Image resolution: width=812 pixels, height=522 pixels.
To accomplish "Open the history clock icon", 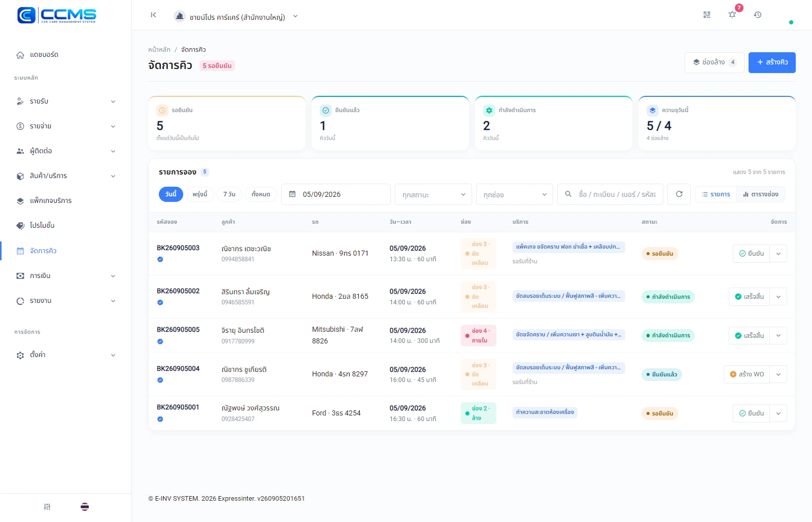I will tap(758, 15).
